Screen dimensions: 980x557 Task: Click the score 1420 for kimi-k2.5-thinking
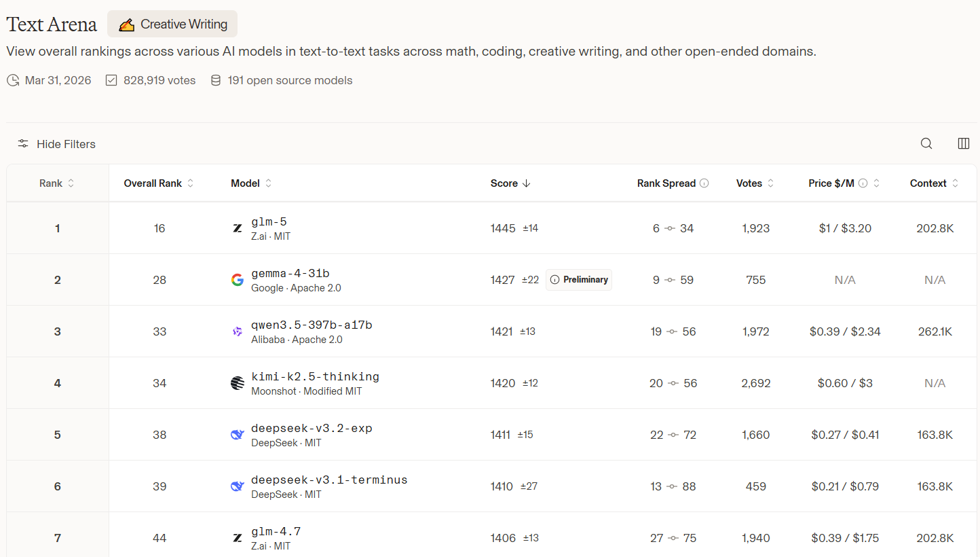[x=503, y=383]
